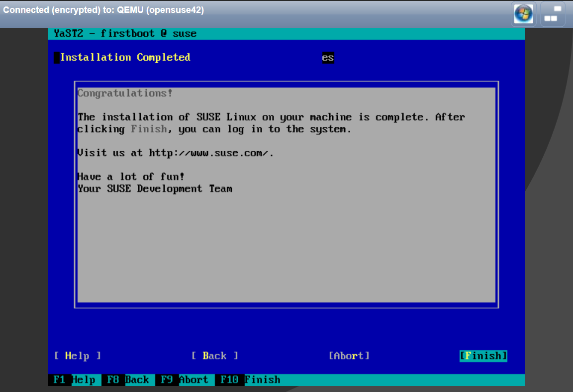Viewport: 573px width, 392px height.
Task: Click the 'Connected (encrypted) to: QEMU' status text
Action: pyautogui.click(x=103, y=10)
